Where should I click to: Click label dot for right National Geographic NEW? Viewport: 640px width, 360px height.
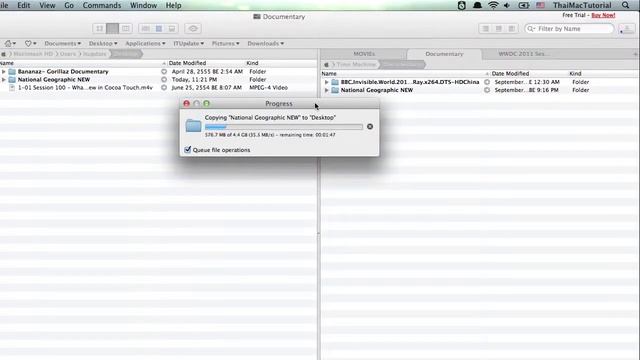(487, 90)
